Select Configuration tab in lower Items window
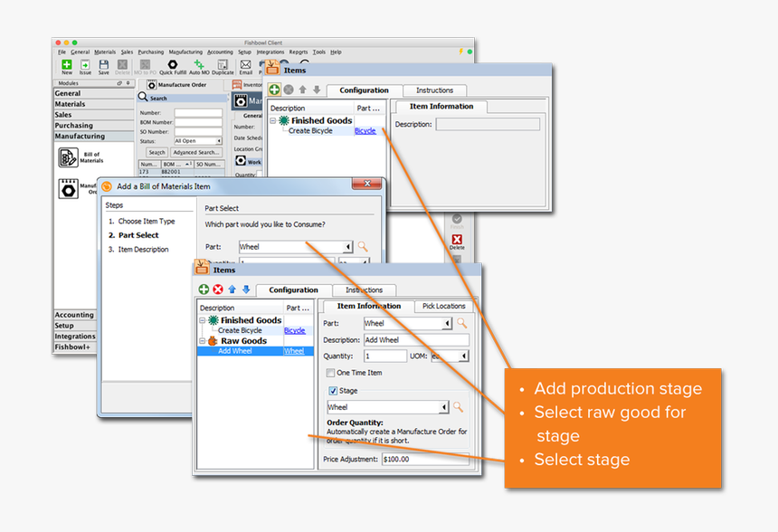This screenshot has width=778, height=532. tap(293, 290)
